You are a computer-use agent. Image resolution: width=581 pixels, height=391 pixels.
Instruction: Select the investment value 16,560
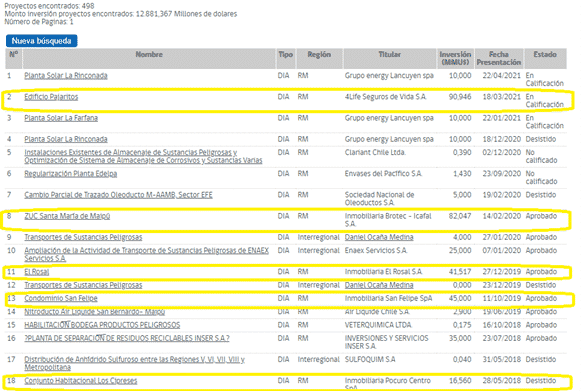click(x=460, y=381)
